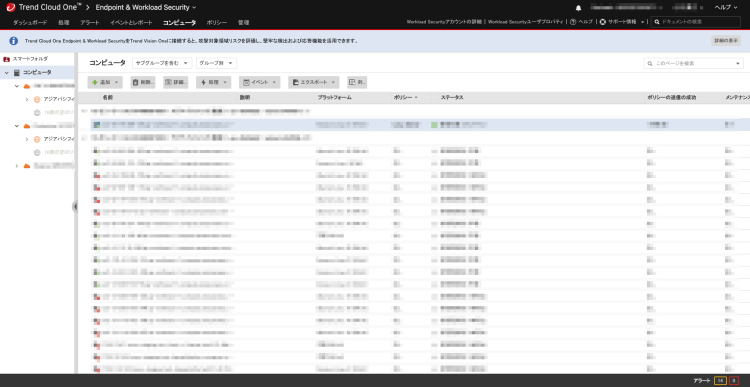Screen dimensions: 750x387
Task: Click the lightning bolt 処理 icon
Action: click(x=204, y=82)
